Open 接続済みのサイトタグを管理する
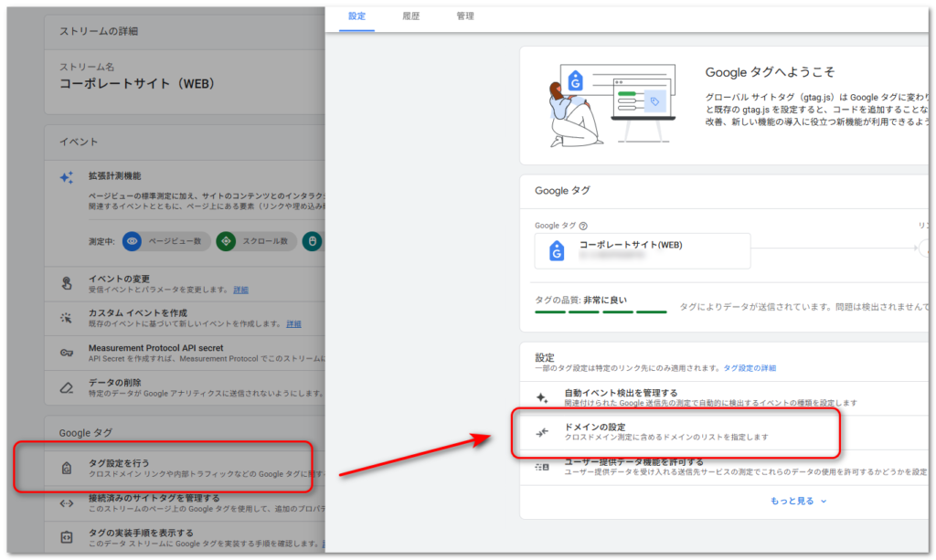The width and height of the screenshot is (936, 560). (185, 502)
